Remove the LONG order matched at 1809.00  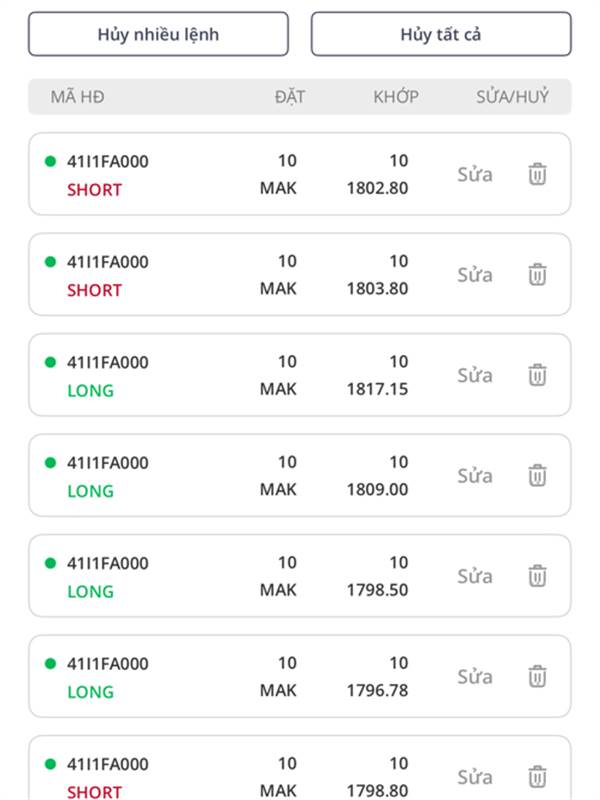coord(537,475)
